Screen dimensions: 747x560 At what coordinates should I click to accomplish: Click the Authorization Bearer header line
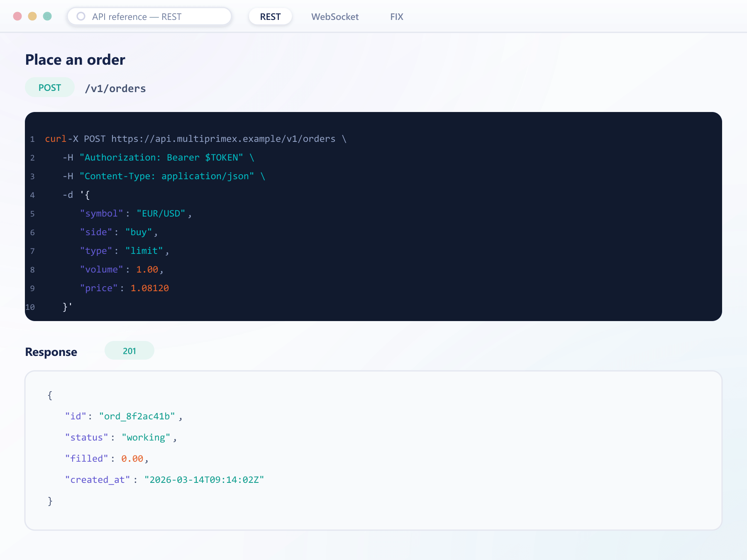159,158
